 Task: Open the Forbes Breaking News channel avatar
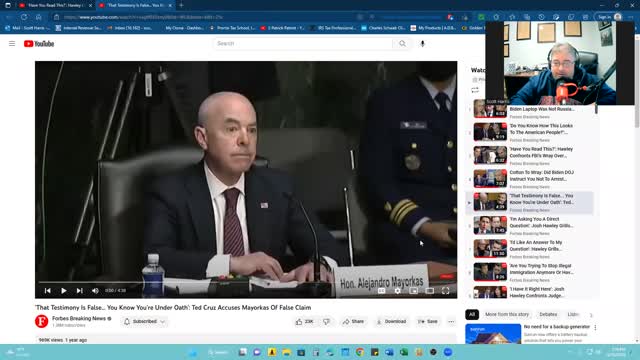pyautogui.click(x=41, y=321)
